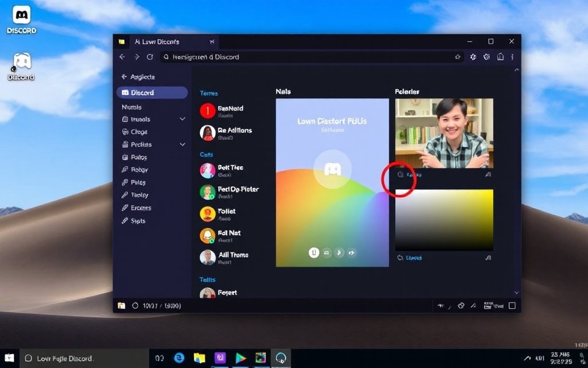The image size is (588, 368).
Task: Click the square icon at status bar end
Action: pyautogui.click(x=512, y=306)
